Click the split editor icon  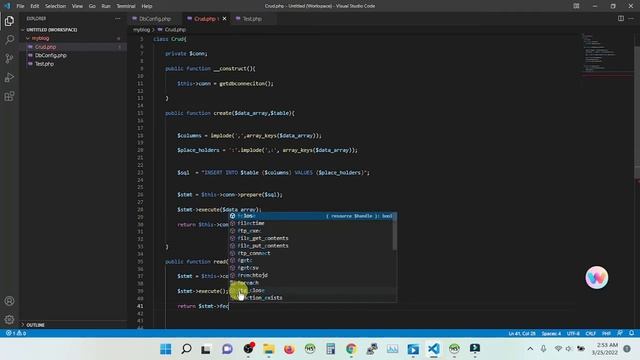pyautogui.click(x=620, y=18)
